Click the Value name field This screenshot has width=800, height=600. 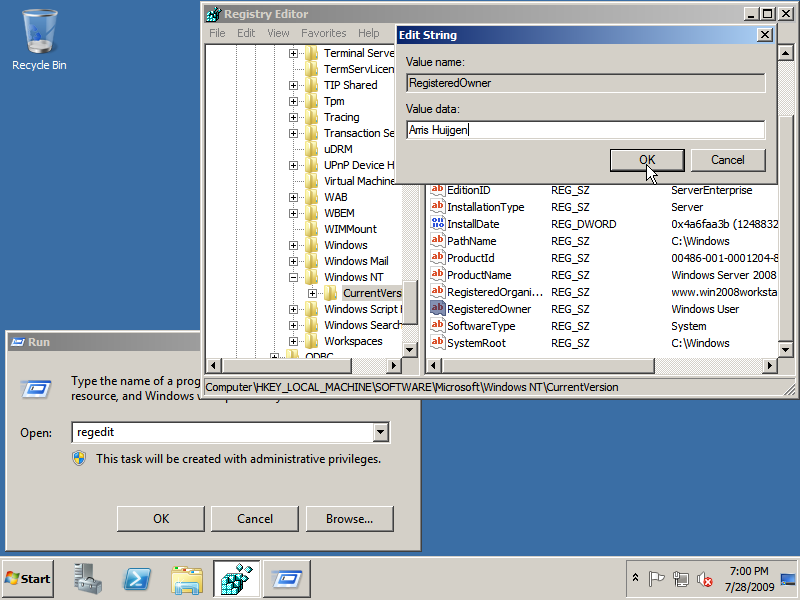coord(586,83)
